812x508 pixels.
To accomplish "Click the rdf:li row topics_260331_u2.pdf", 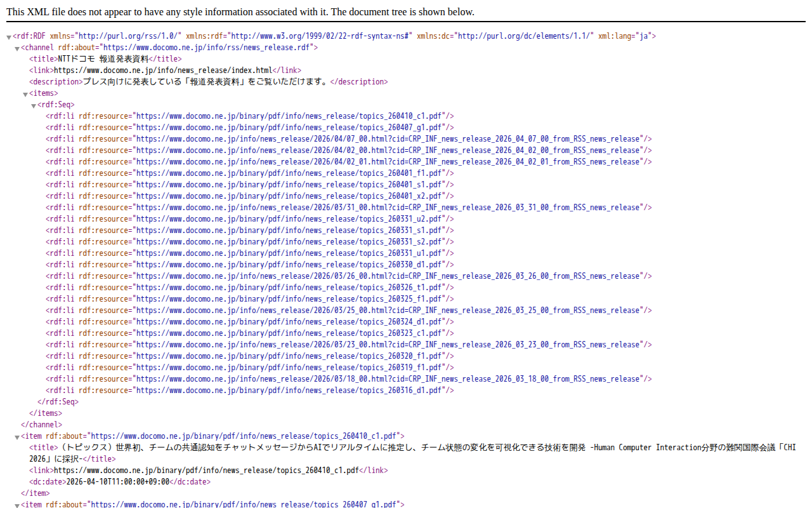I will click(250, 219).
